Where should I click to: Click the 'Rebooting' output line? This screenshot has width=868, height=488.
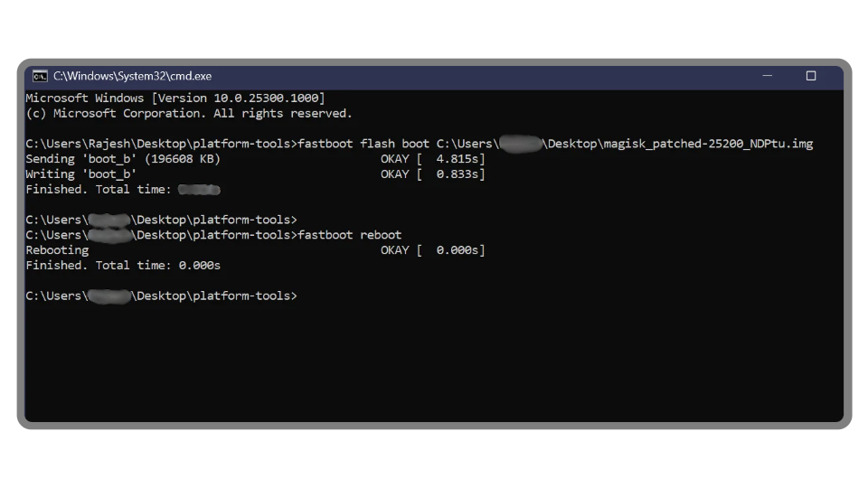coord(57,250)
